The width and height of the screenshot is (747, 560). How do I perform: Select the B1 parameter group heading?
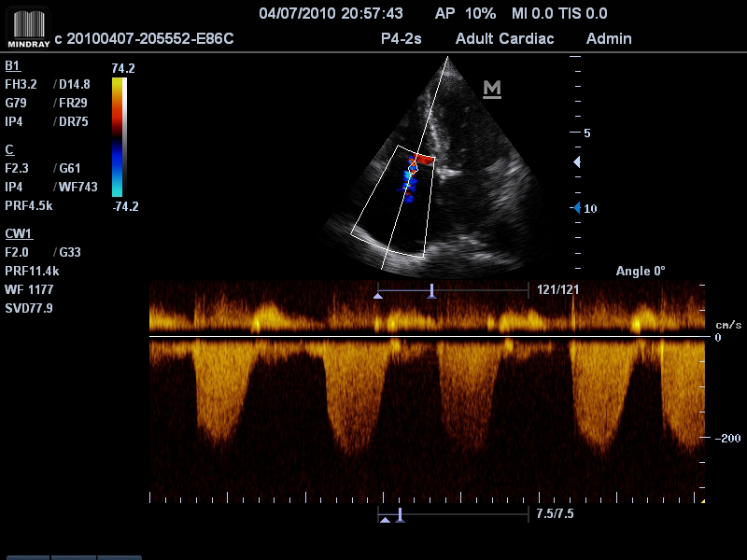tap(12, 66)
